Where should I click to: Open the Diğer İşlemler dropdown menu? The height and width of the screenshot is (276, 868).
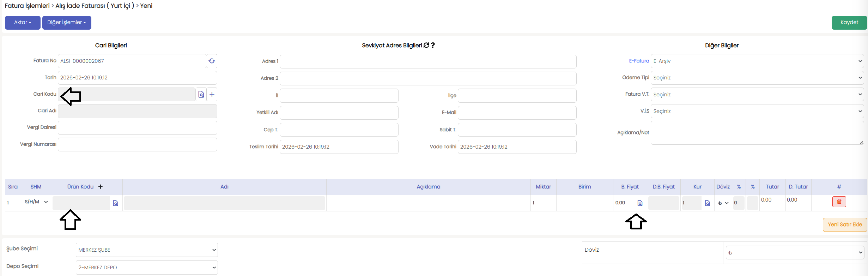pos(67,23)
